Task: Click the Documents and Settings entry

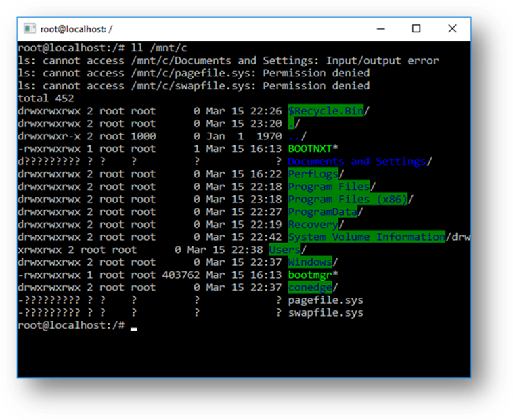Action: pyautogui.click(x=357, y=162)
